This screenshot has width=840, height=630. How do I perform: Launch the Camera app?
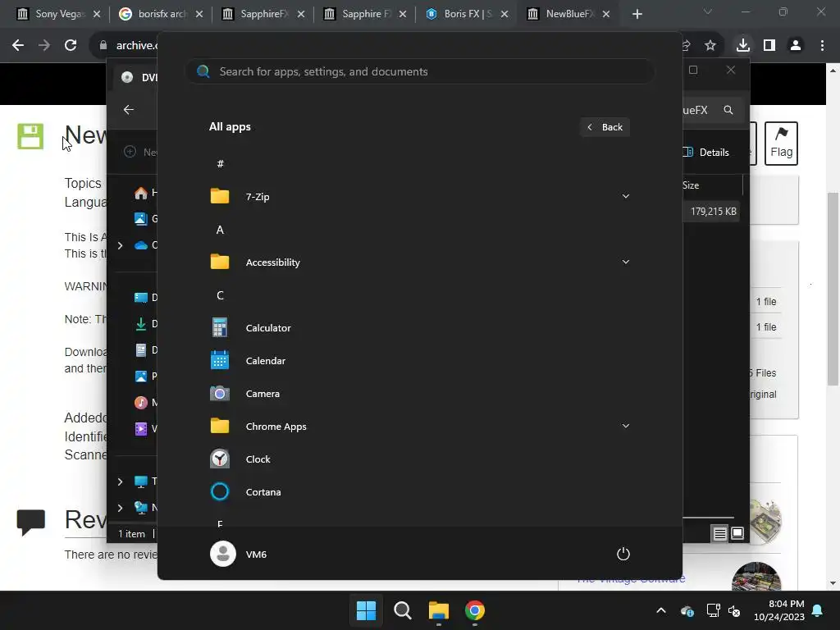(x=419, y=393)
